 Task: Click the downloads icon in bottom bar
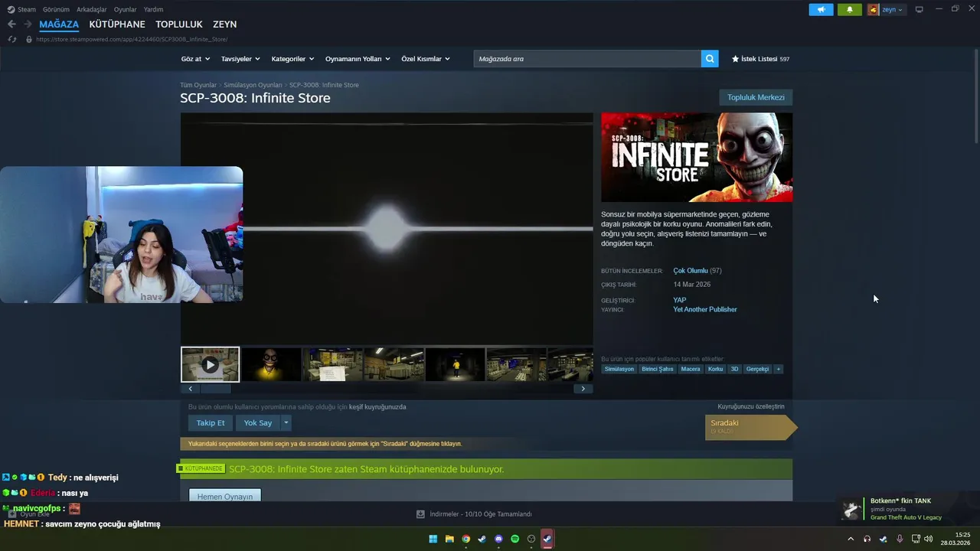click(420, 514)
